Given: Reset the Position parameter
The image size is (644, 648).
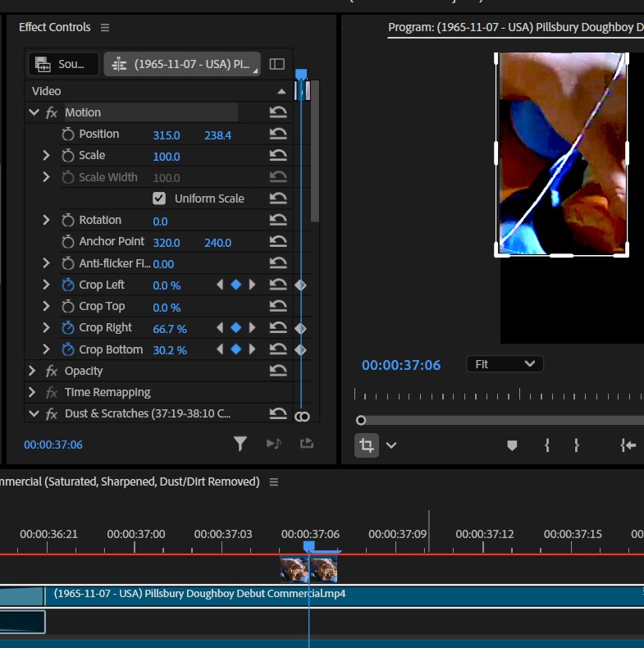Looking at the screenshot, I should pyautogui.click(x=278, y=134).
